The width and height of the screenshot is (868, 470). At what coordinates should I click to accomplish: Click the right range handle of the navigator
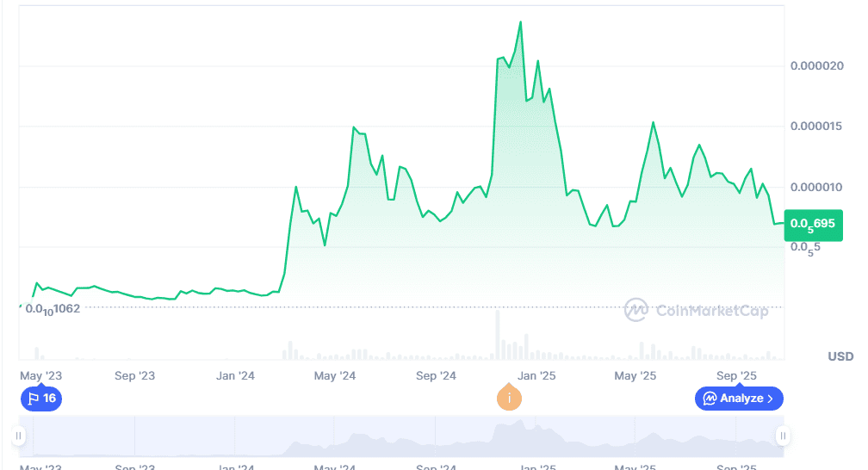pos(783,436)
